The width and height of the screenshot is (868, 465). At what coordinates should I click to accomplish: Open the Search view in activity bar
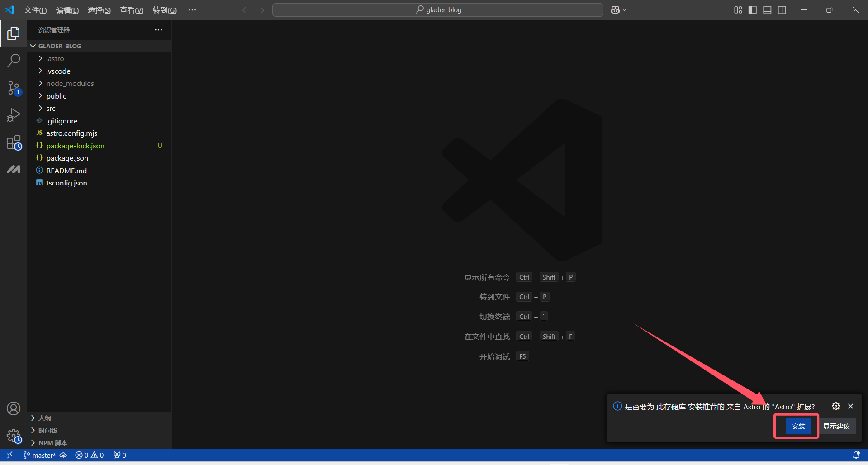coord(14,60)
